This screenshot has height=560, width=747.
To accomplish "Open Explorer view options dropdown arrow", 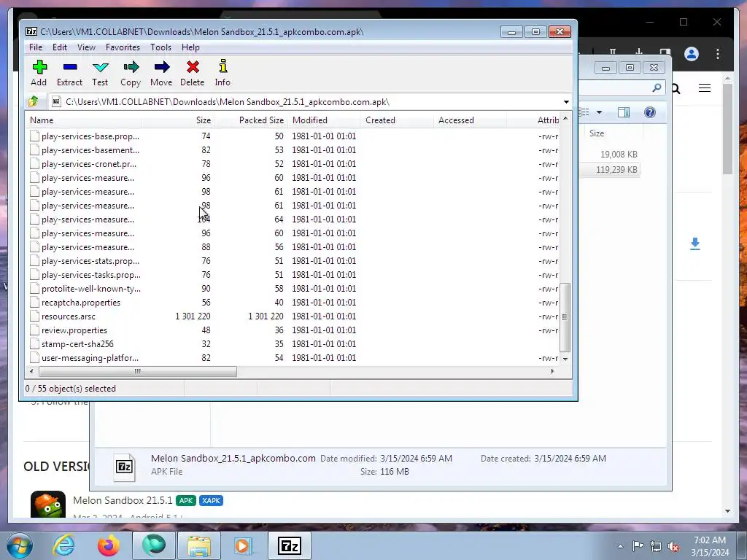I will coord(600,112).
